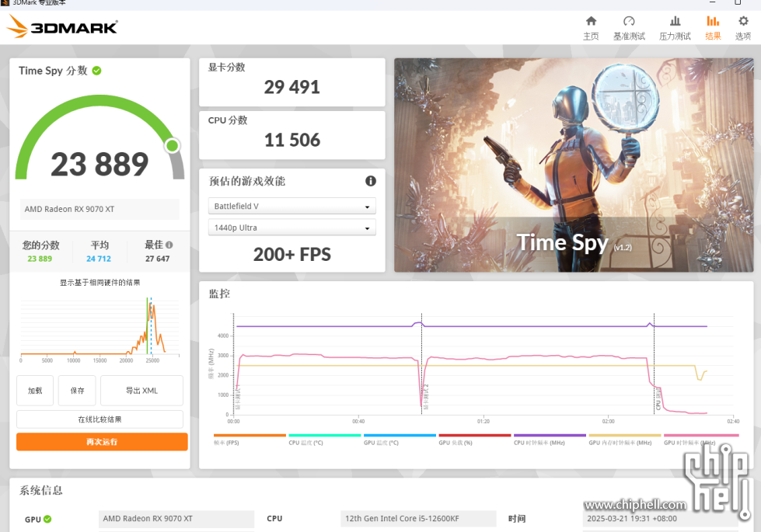Click the Time Spy v1.2 preview image
Image resolution: width=761 pixels, height=532 pixels.
tap(574, 165)
